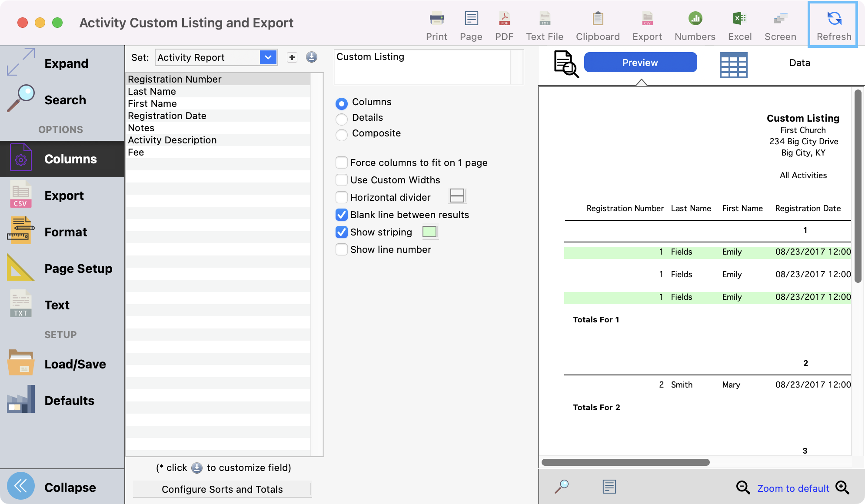This screenshot has height=504, width=865.
Task: Click the Excel toolbar icon
Action: [739, 19]
